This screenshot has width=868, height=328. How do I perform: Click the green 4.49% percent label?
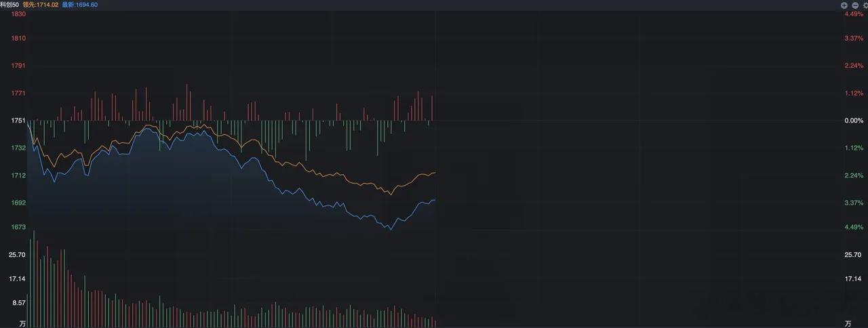click(x=854, y=228)
